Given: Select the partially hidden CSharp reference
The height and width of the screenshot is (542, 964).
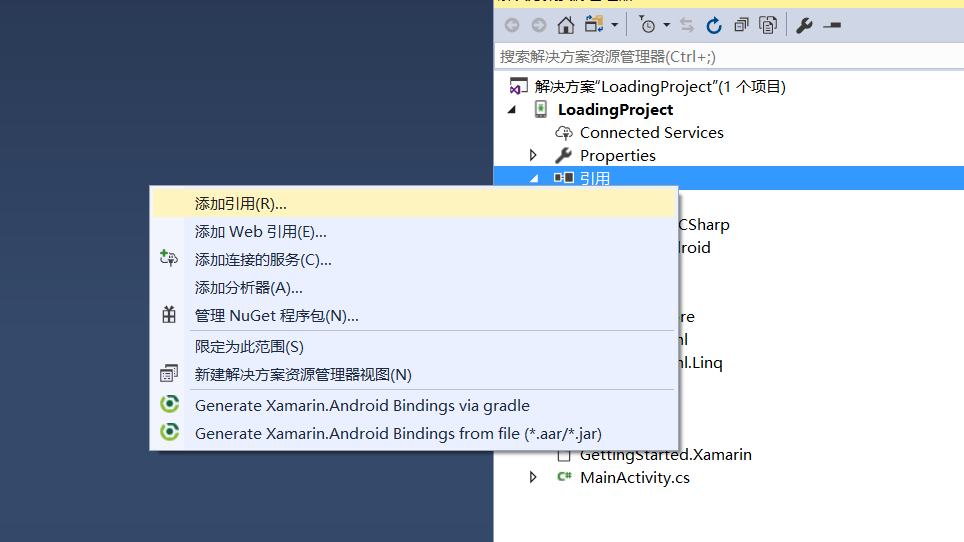Looking at the screenshot, I should [704, 225].
